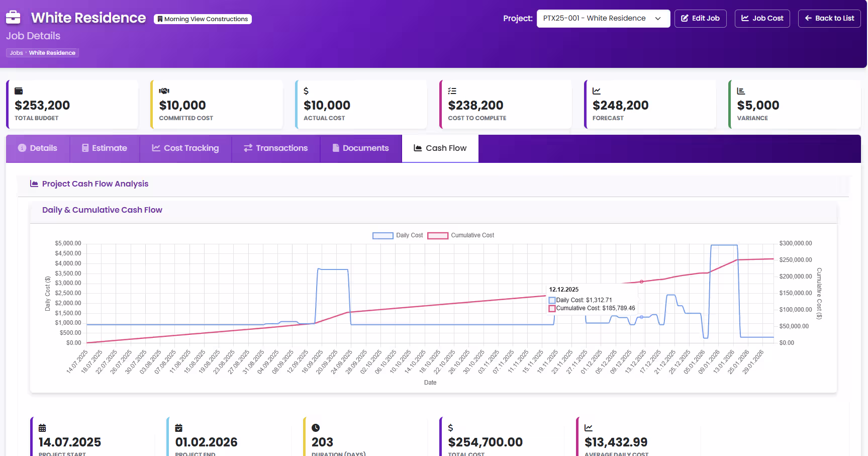
Task: Click the Back to List button
Action: point(829,18)
